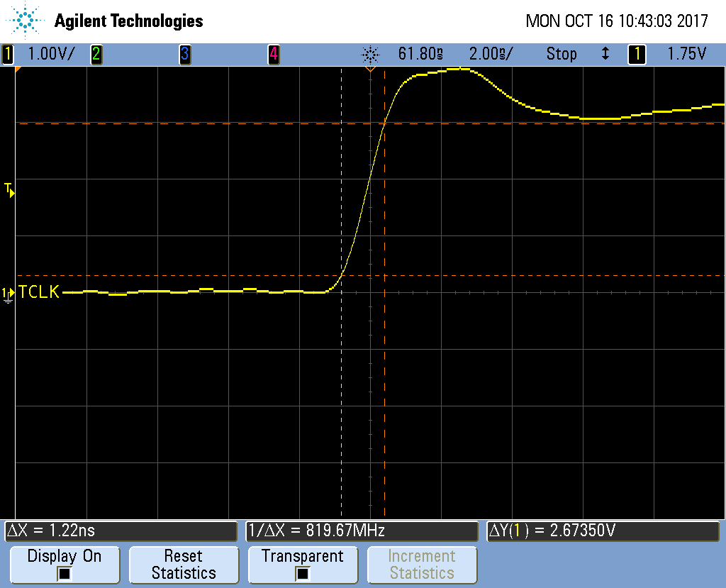This screenshot has width=726, height=588.
Task: Click the yellow T trigger level marker
Action: coord(9,189)
